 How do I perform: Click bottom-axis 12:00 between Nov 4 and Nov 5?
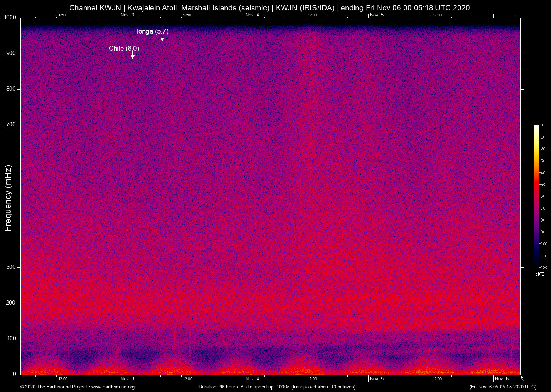point(312,379)
